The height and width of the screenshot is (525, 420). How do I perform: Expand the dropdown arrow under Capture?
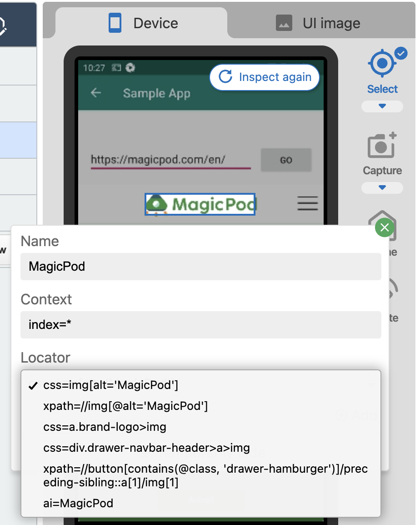click(x=382, y=188)
